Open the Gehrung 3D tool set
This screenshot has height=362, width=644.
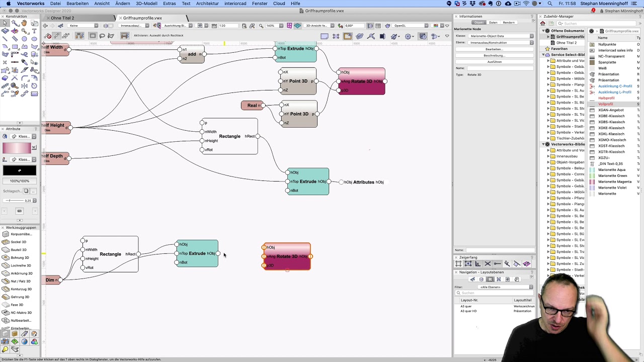pos(20,297)
